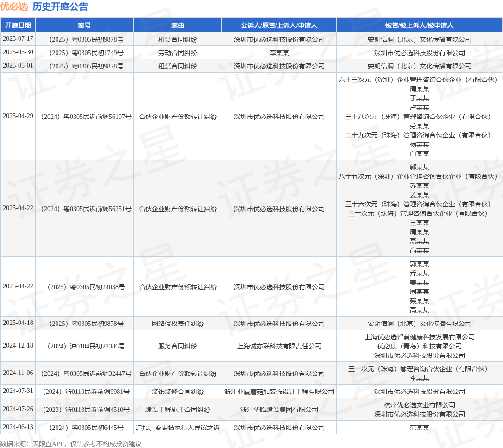Click the 网络侵权责任纠纷 cause cell
The image size is (503, 448).
click(x=178, y=324)
